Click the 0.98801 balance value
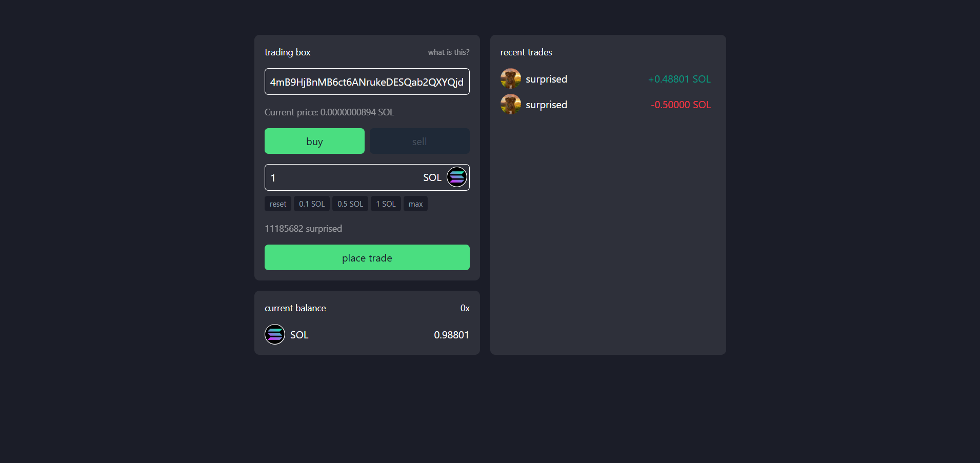This screenshot has height=463, width=980. click(451, 335)
